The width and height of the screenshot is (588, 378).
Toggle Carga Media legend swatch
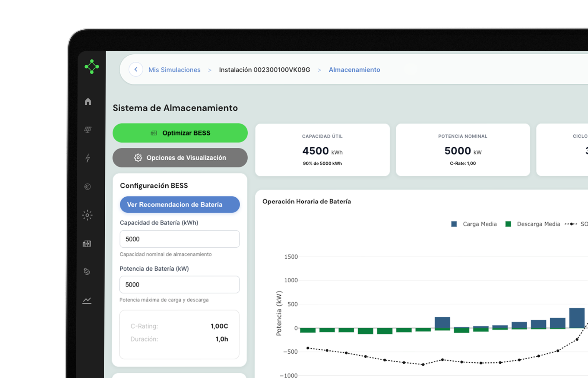click(454, 224)
